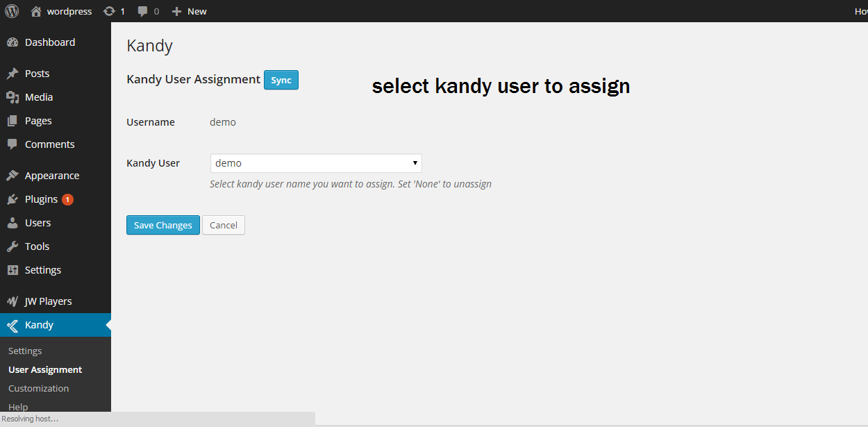The image size is (868, 427).
Task: Click the Username value 'demo'
Action: (223, 122)
